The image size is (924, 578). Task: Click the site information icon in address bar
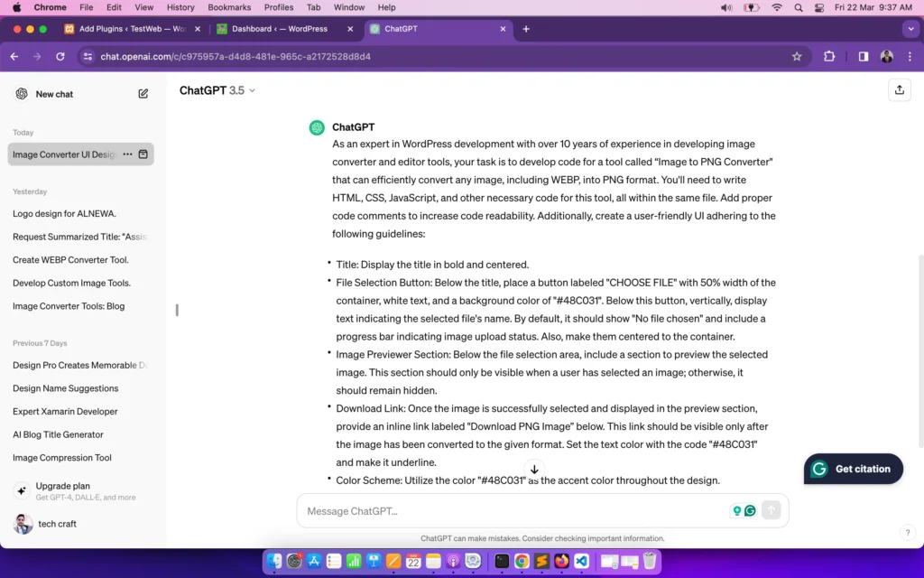88,57
